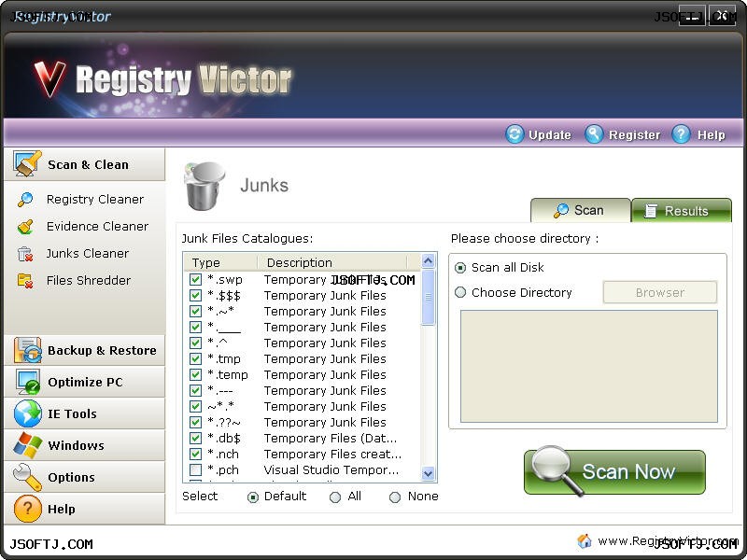Click the Junks trash can icon
Image resolution: width=747 pixels, height=560 pixels.
click(204, 186)
